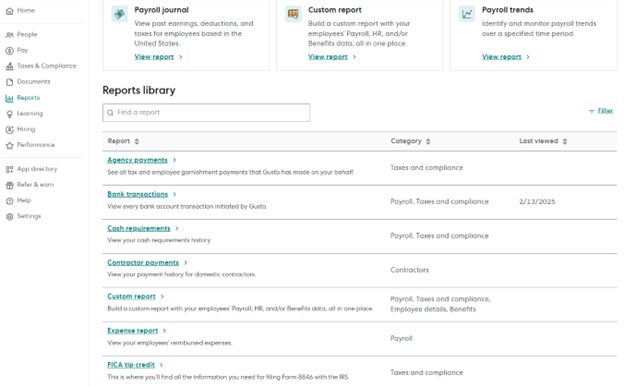This screenshot has width=624, height=387.
Task: Click the search magnifier icon in report field
Action: [110, 113]
